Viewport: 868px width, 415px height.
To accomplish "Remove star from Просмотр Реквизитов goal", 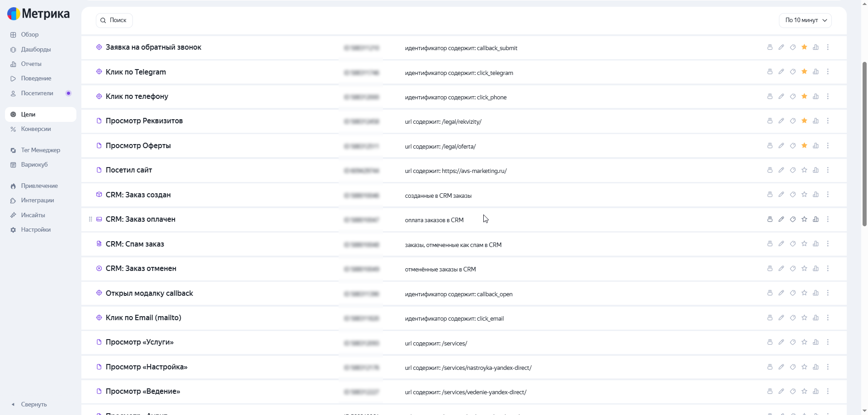I will [x=804, y=121].
